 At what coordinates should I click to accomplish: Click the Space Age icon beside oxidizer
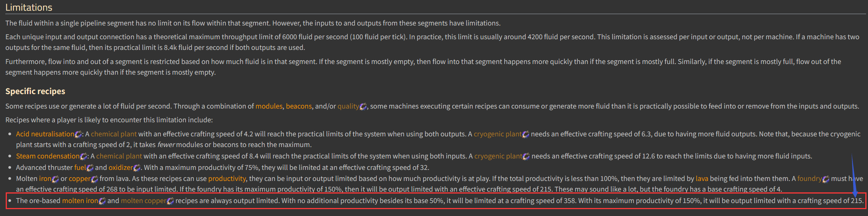pos(137,168)
